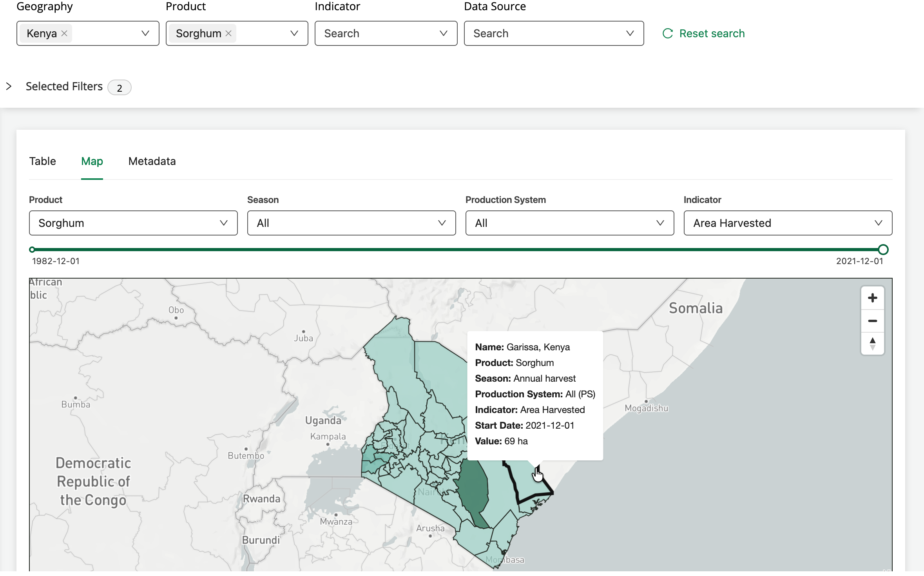924x576 pixels.
Task: Click the Democratic Republic of the Congo label
Action: tap(93, 482)
